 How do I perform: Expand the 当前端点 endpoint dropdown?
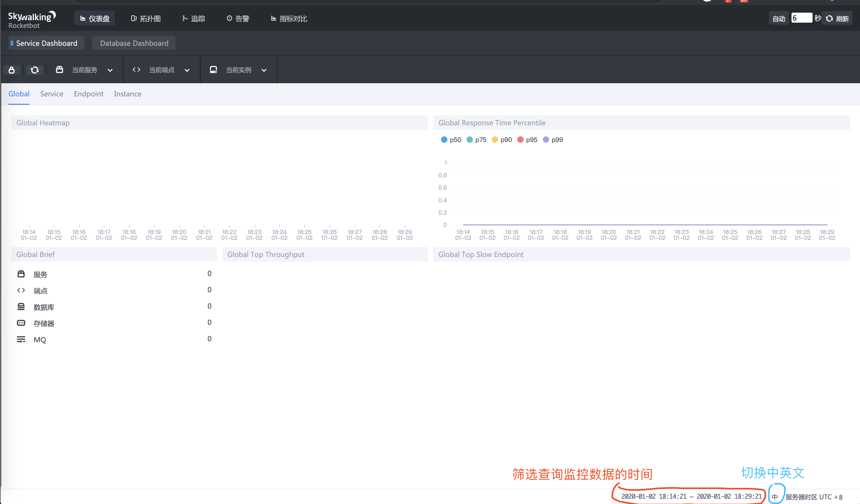(x=187, y=70)
